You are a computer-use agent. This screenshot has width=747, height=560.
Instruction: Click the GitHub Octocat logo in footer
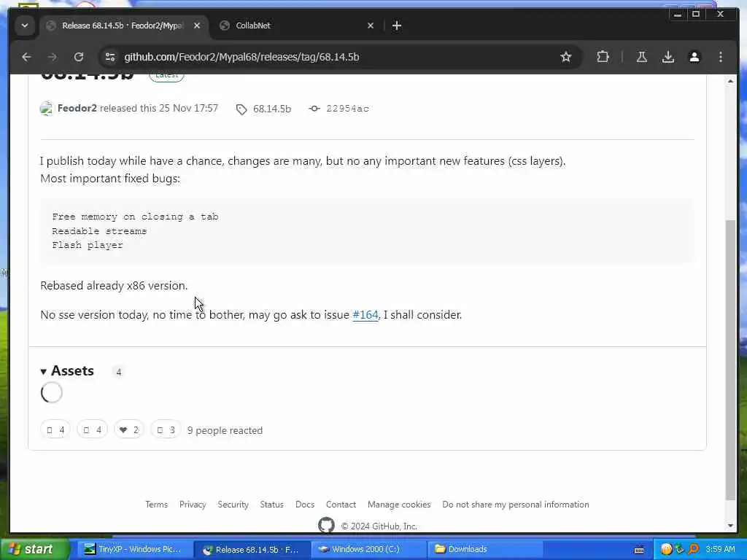click(x=326, y=525)
